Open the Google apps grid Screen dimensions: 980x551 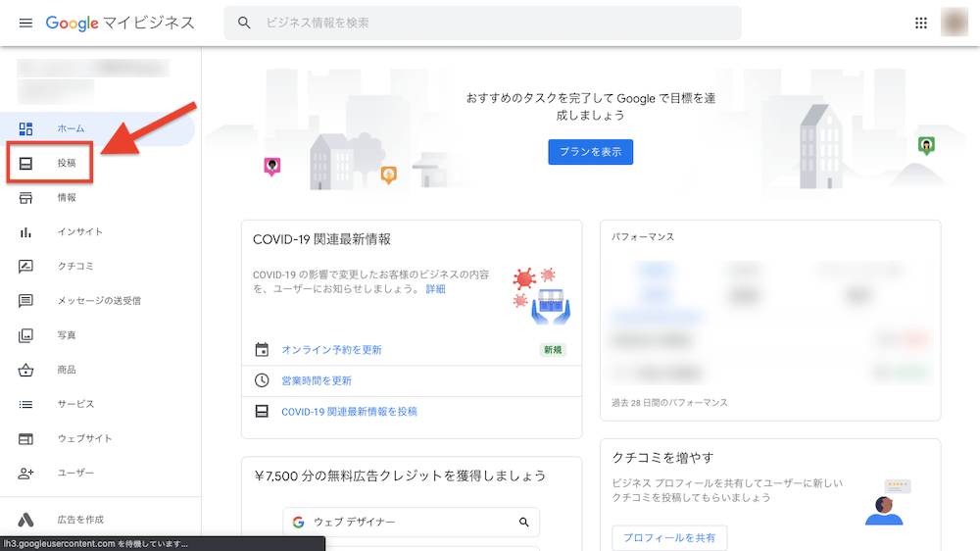point(920,24)
